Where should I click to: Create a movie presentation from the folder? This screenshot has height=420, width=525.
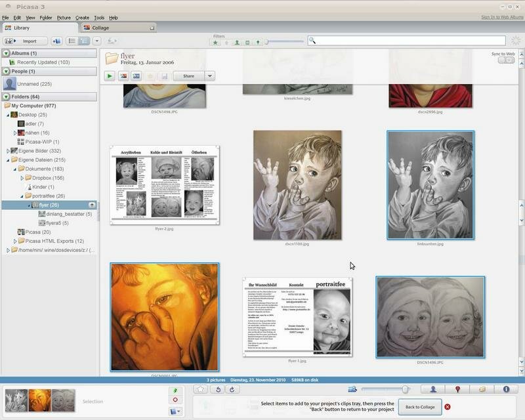click(136, 76)
